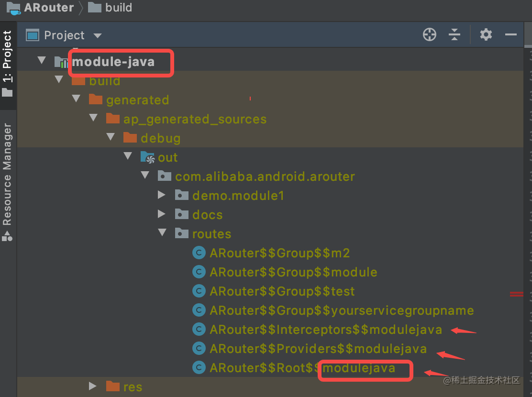Viewport: 532px width, 397px height.
Task: Click the module-java module icon
Action: [61, 62]
